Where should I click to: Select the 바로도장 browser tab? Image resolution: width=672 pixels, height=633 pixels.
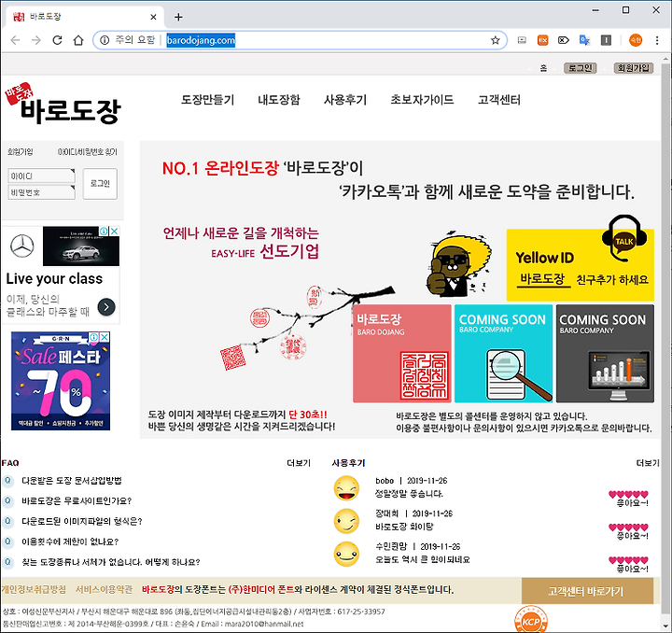pos(85,17)
